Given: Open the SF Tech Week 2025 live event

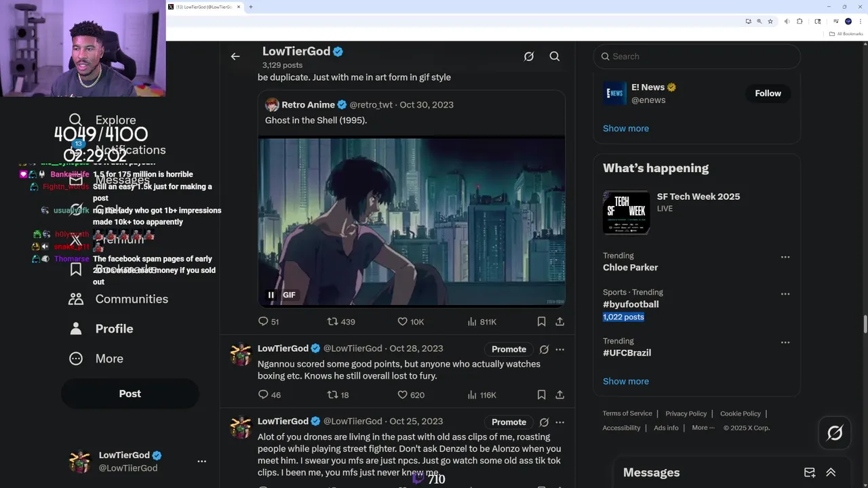Looking at the screenshot, I should (698, 197).
